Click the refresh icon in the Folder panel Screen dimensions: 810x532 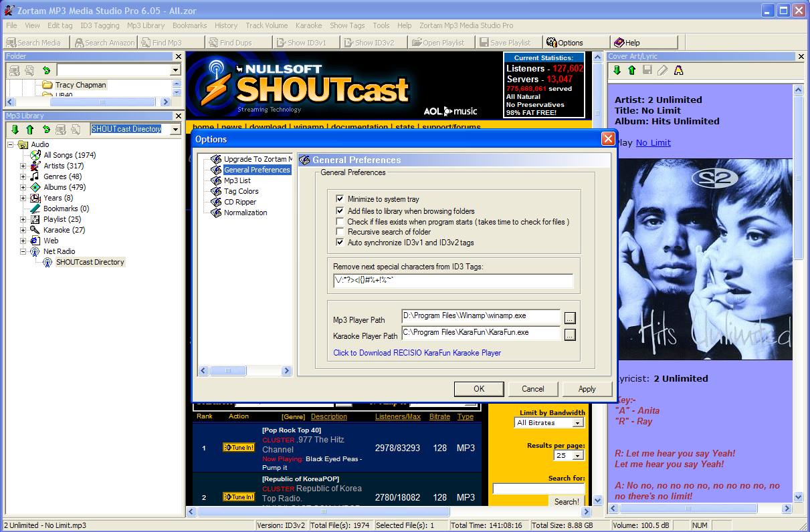pyautogui.click(x=46, y=70)
